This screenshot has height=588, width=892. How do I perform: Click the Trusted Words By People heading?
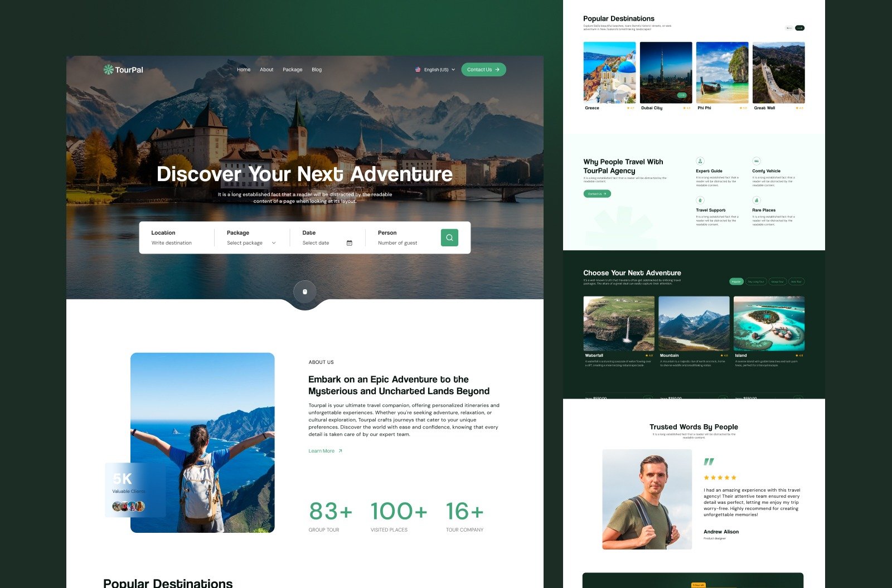[694, 427]
